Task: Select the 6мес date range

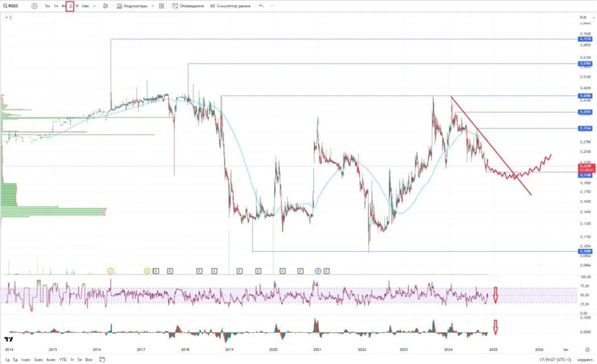Action: (51, 359)
